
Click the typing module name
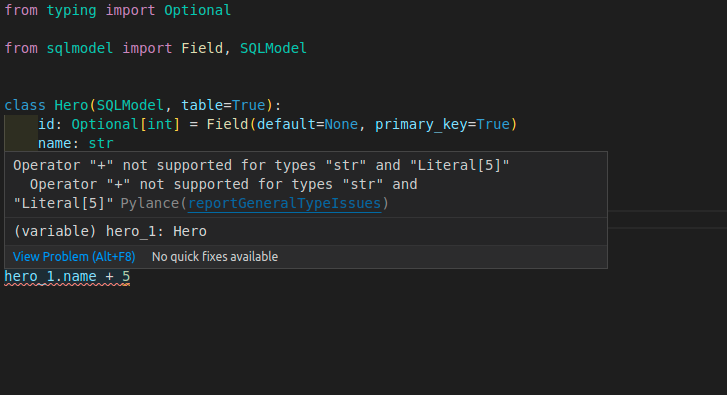coord(71,10)
